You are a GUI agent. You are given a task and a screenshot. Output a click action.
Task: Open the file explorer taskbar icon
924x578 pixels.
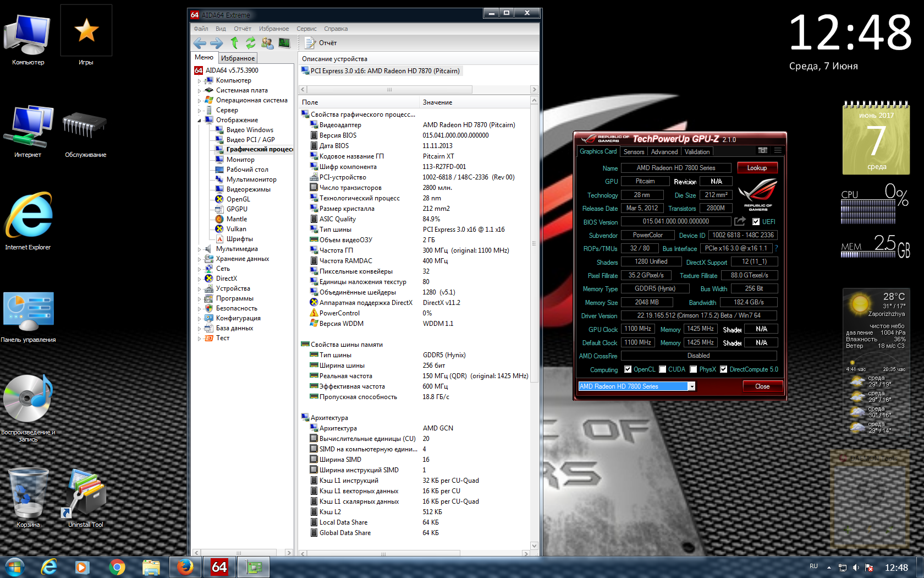[151, 567]
